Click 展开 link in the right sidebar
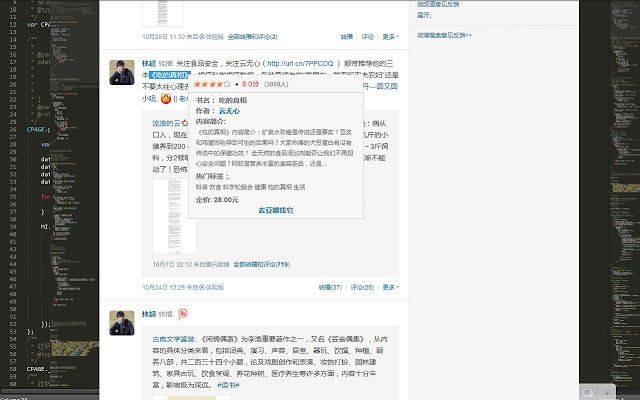The image size is (640, 400). click(424, 15)
